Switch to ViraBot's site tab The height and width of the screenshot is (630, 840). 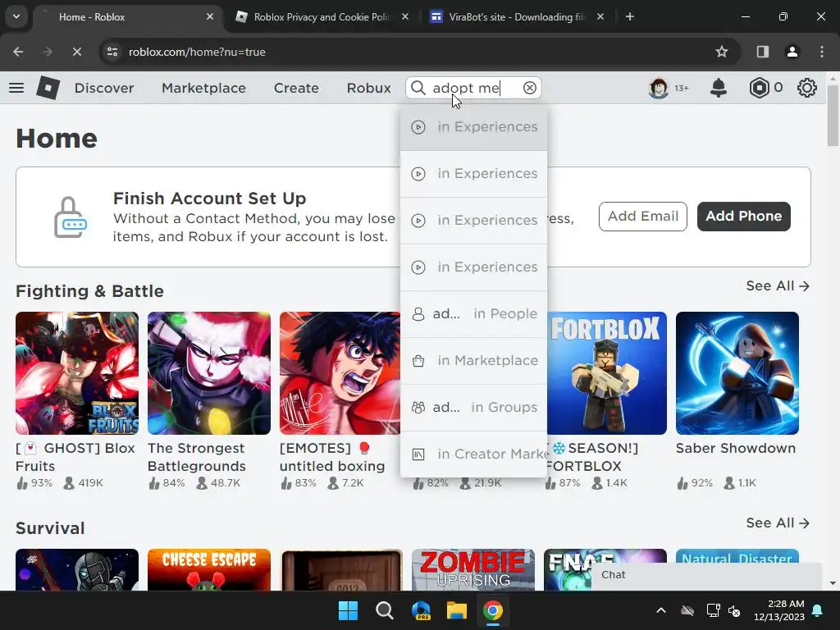tap(514, 16)
